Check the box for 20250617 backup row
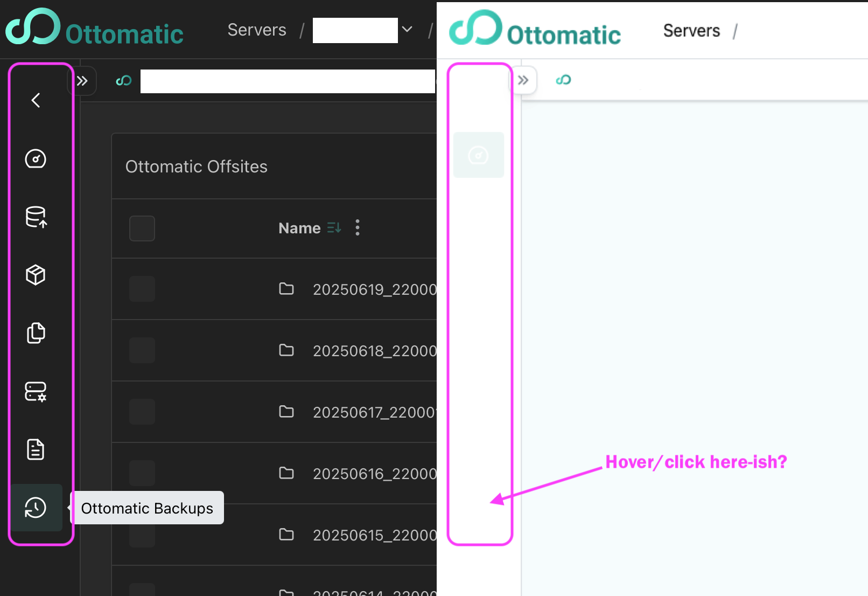 (142, 412)
